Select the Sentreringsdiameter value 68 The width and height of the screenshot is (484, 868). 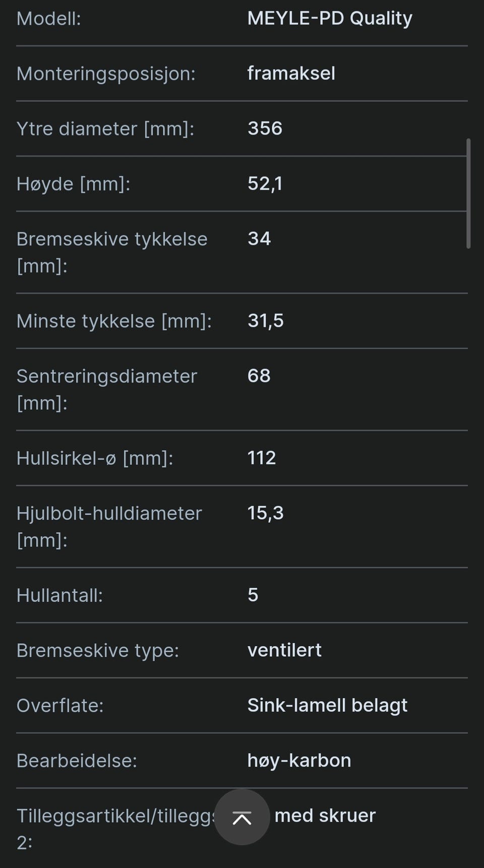click(259, 376)
